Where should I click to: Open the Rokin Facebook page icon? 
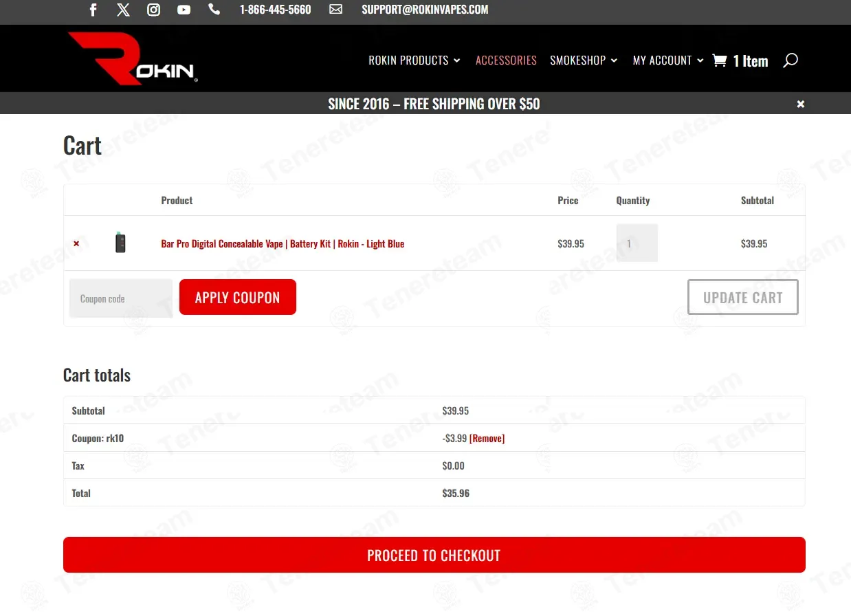(x=93, y=10)
